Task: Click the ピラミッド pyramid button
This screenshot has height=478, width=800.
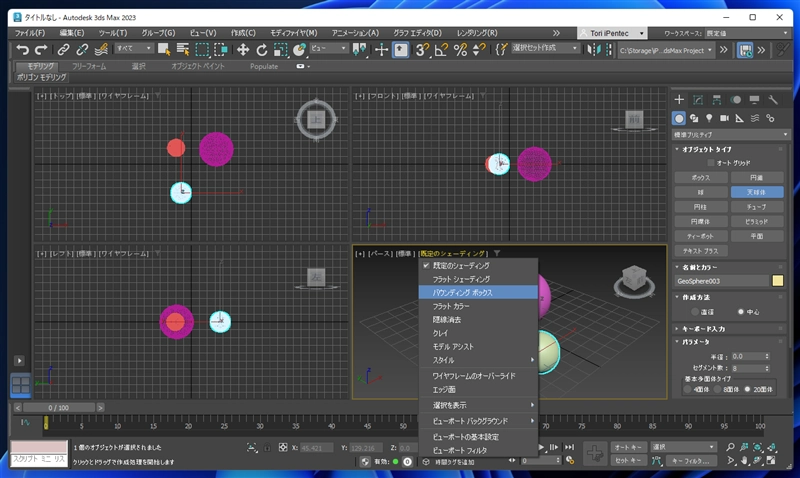Action: pyautogui.click(x=757, y=221)
